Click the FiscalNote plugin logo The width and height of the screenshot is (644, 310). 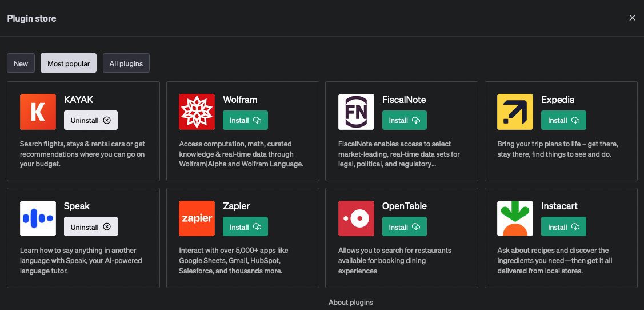coord(356,112)
